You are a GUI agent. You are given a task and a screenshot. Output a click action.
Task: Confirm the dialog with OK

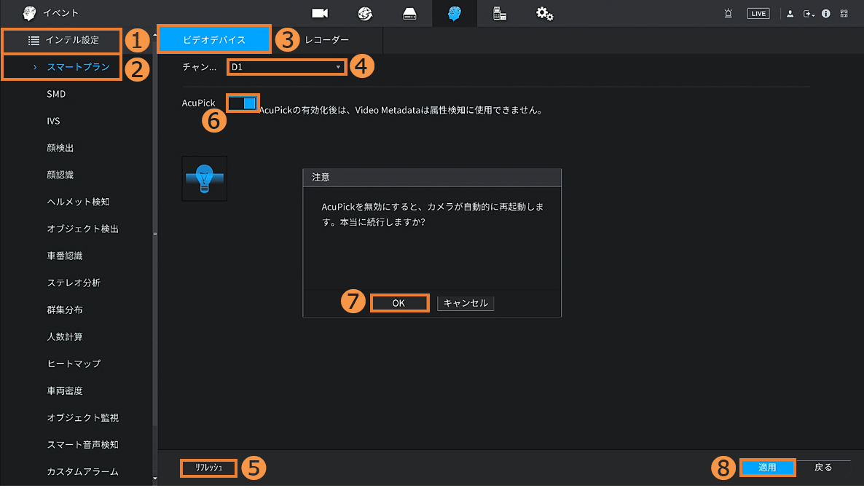click(398, 303)
